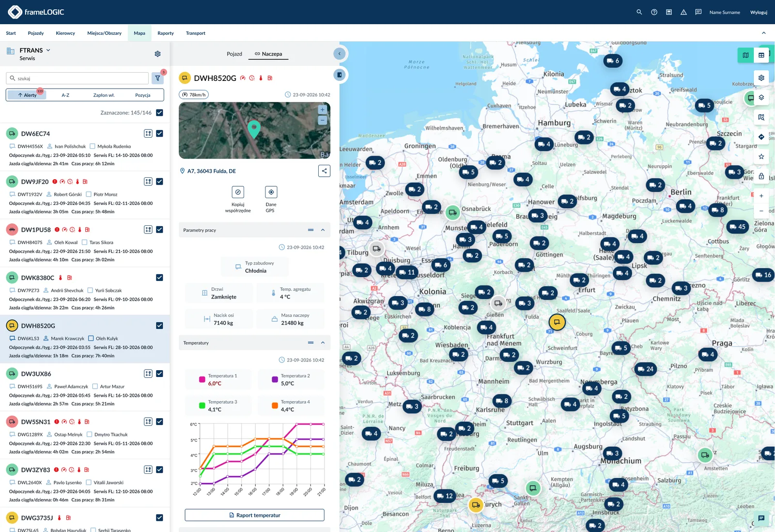Click the search magnifier in top bar
Viewport: 775px width, 532px height.
[639, 12]
